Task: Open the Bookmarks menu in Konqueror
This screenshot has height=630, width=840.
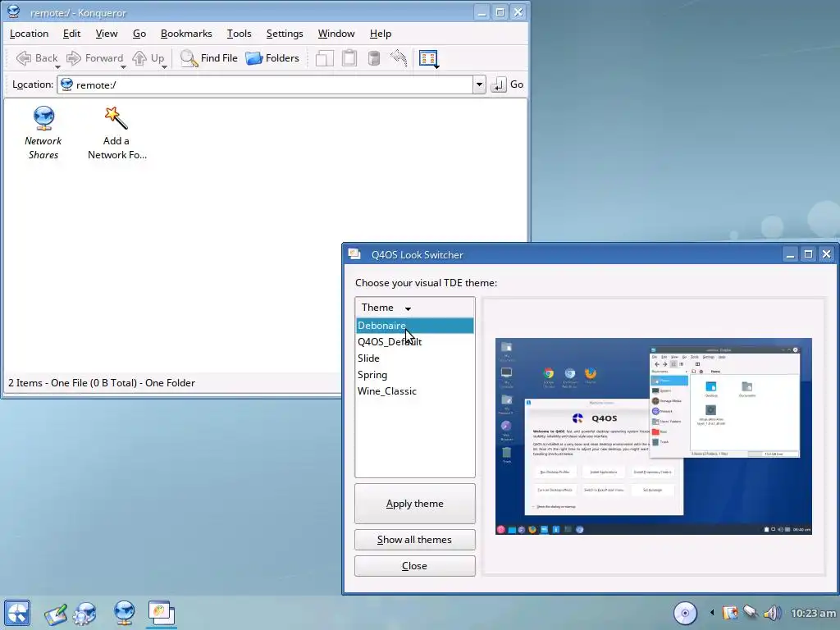Action: 186,33
